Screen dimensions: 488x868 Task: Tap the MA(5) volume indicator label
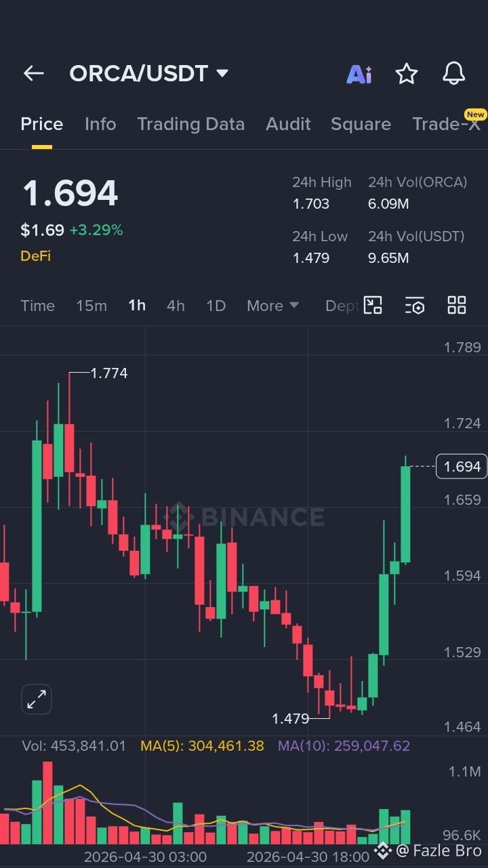[202, 745]
